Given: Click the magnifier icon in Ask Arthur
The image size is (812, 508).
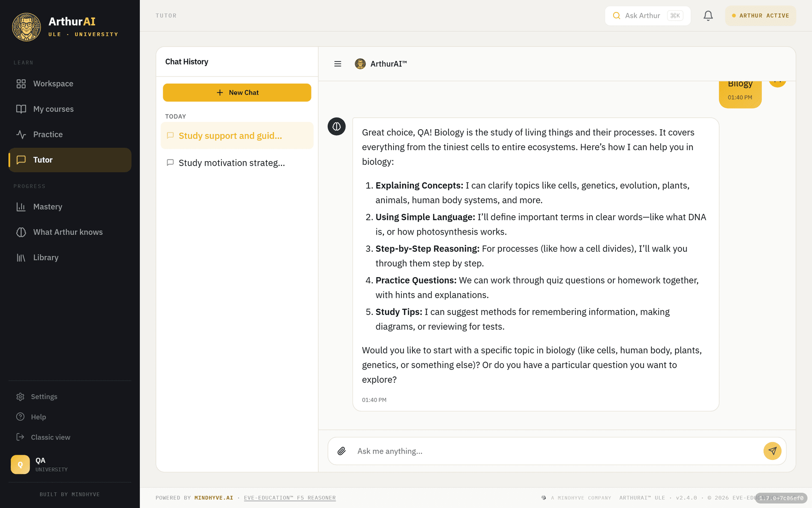Looking at the screenshot, I should click(616, 16).
